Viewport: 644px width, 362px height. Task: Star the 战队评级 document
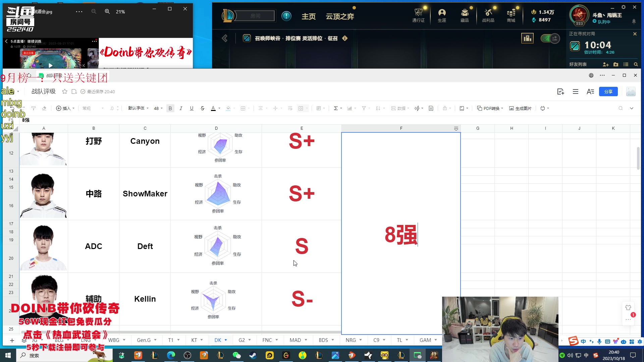click(65, 92)
